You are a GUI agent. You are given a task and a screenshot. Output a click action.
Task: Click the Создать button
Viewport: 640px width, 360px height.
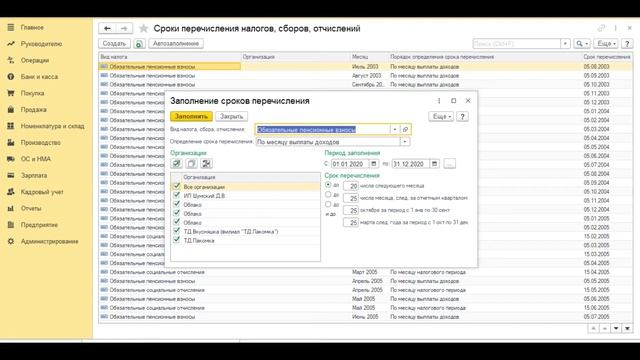pos(114,44)
